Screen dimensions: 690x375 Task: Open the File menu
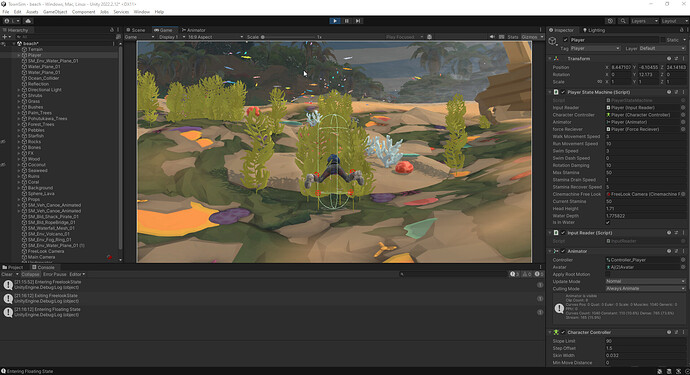point(6,12)
